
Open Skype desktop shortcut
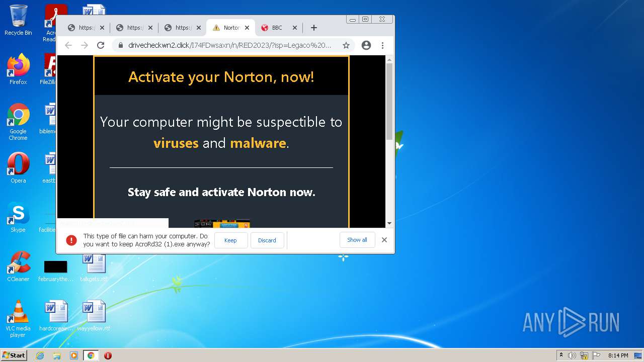point(18,217)
